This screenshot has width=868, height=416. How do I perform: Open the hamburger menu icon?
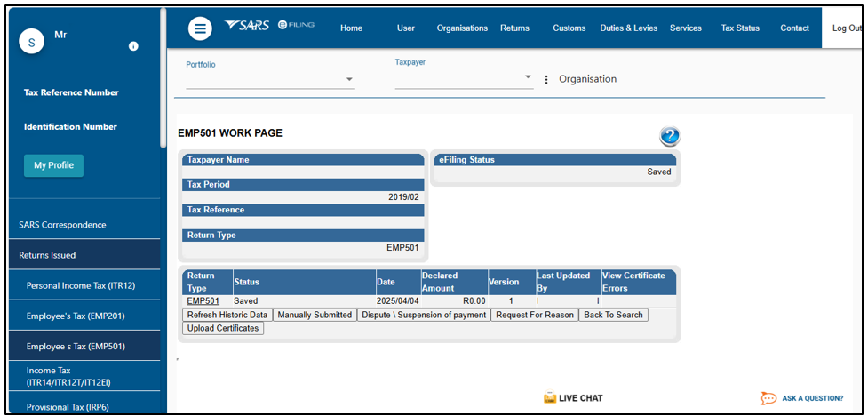point(200,28)
